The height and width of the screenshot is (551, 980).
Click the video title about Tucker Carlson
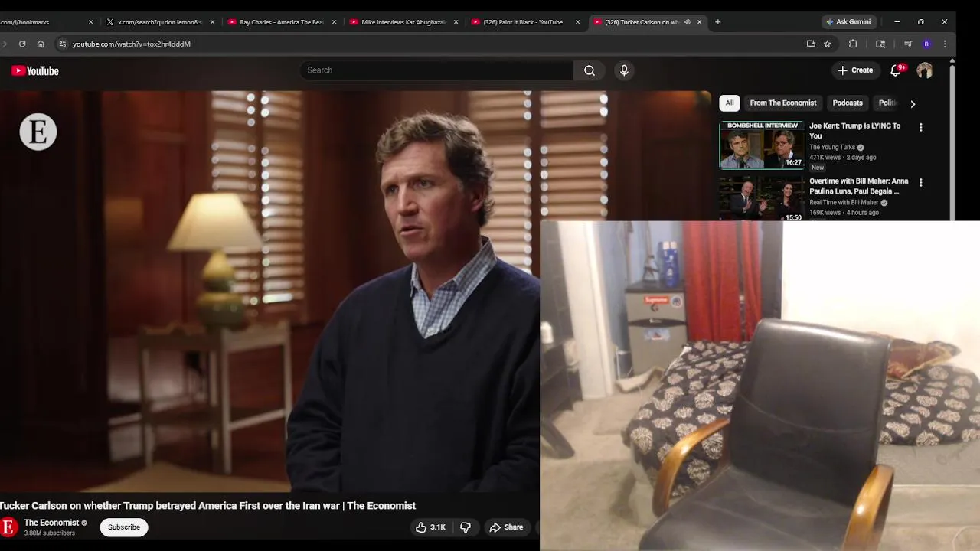pyautogui.click(x=207, y=506)
